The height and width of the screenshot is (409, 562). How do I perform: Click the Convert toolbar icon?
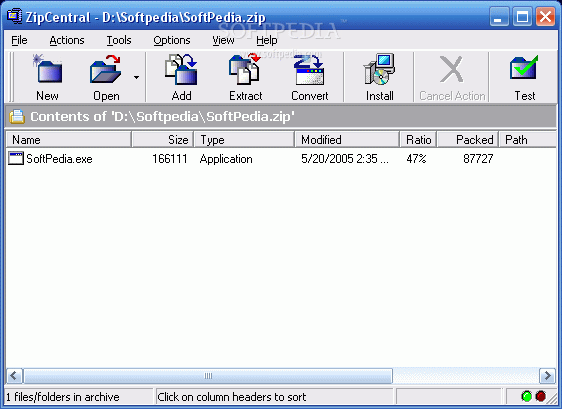309,69
